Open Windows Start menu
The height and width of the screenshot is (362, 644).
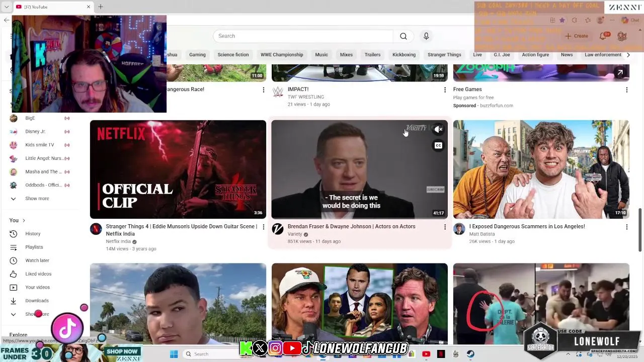point(174,354)
